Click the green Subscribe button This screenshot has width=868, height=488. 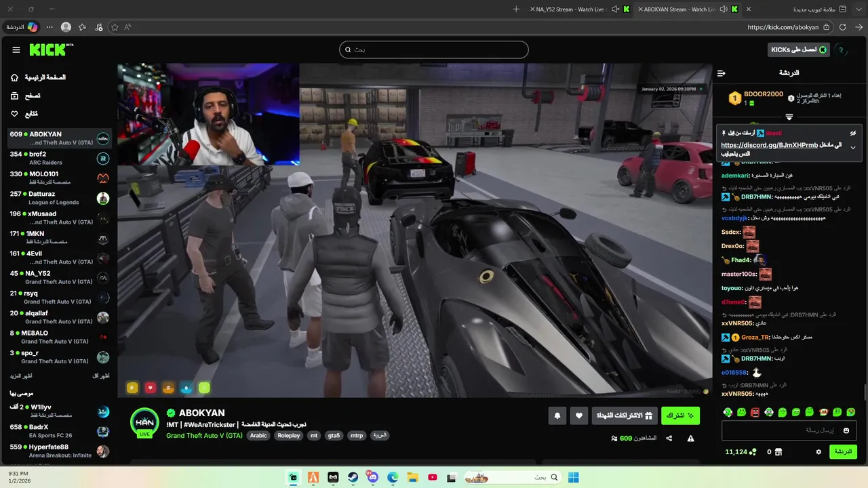pyautogui.click(x=680, y=415)
